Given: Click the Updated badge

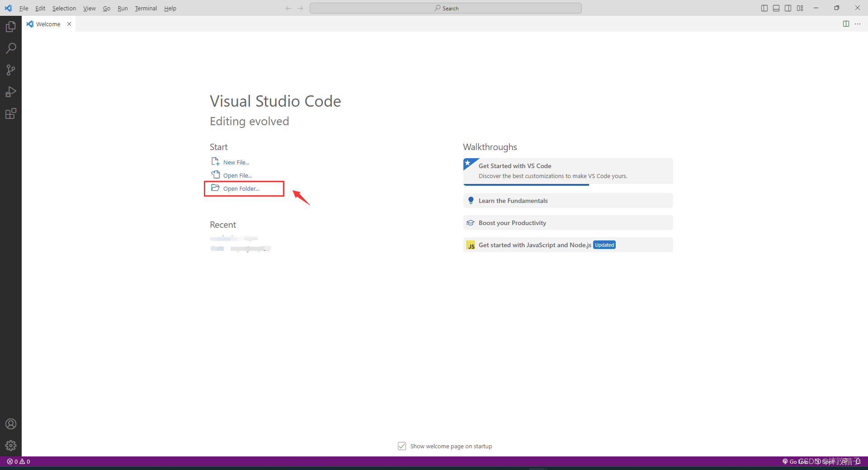Looking at the screenshot, I should [604, 245].
